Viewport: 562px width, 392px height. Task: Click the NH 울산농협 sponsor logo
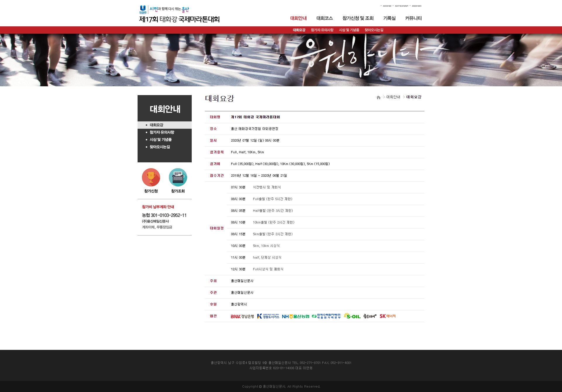coord(295,316)
